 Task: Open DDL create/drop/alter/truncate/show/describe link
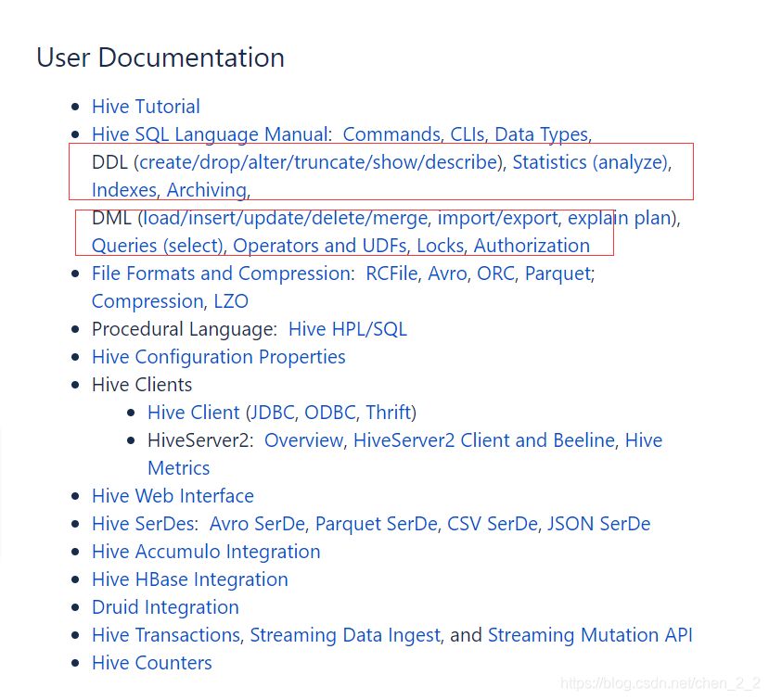point(318,162)
